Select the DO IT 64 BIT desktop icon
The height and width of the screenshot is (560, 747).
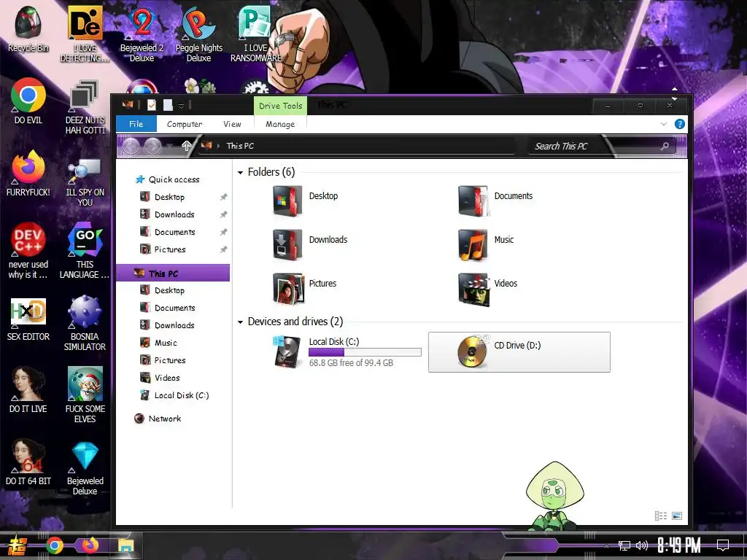click(x=28, y=462)
